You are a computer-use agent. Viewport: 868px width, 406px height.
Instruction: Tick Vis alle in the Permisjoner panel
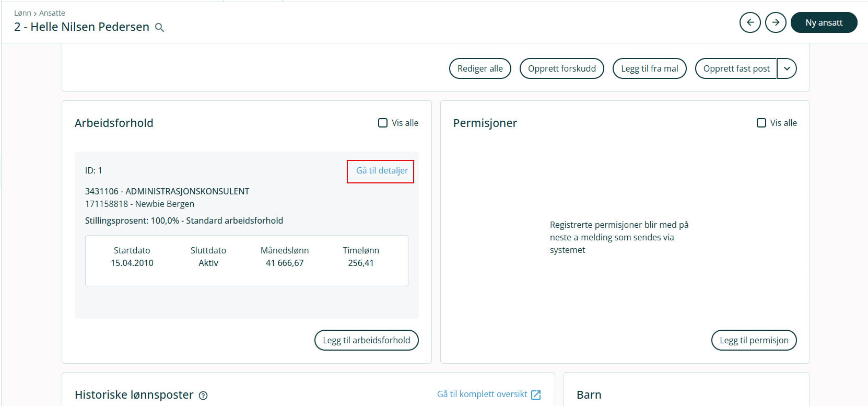(x=761, y=123)
